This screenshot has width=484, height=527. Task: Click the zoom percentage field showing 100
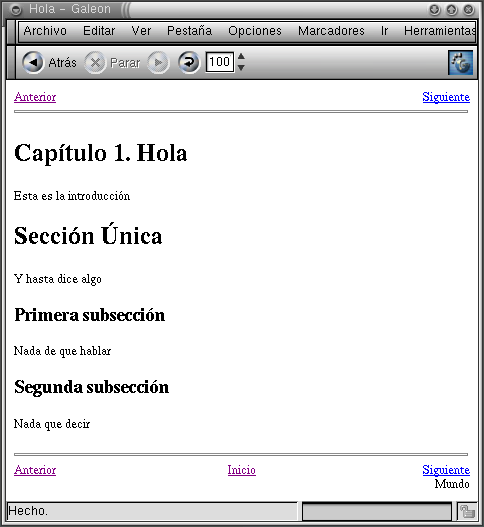[x=220, y=62]
